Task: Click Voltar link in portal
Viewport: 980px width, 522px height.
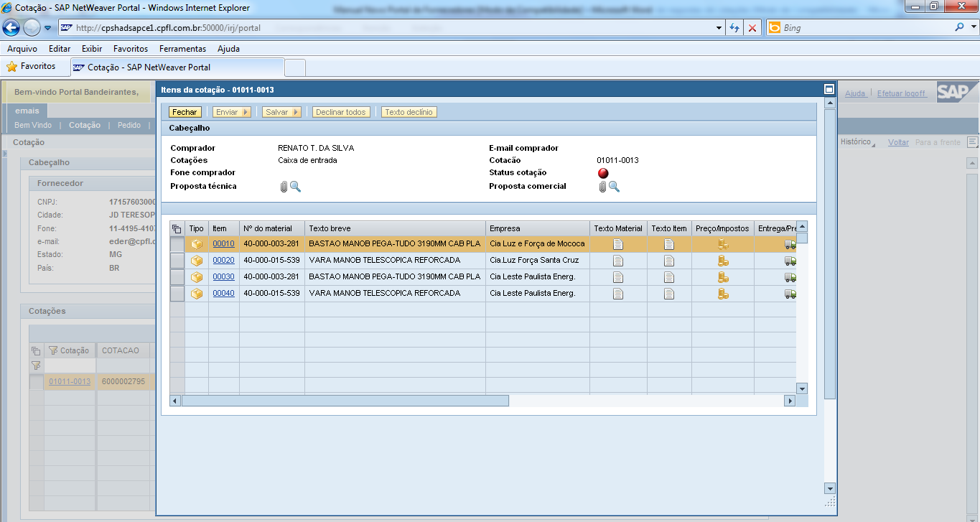Action: click(898, 142)
